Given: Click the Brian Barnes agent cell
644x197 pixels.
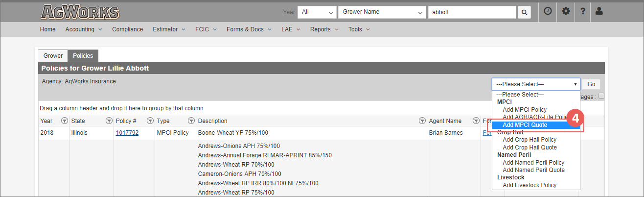Looking at the screenshot, I should (x=445, y=133).
